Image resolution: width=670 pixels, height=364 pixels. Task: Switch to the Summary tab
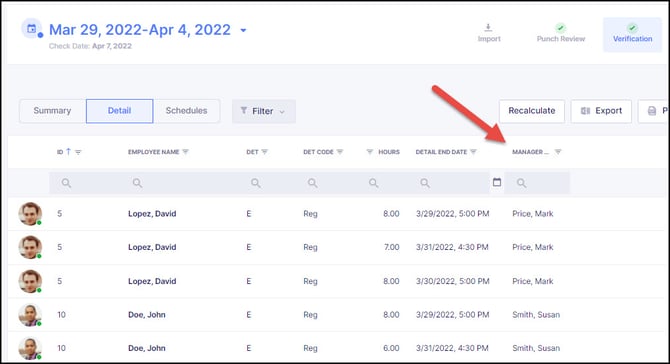coord(53,111)
